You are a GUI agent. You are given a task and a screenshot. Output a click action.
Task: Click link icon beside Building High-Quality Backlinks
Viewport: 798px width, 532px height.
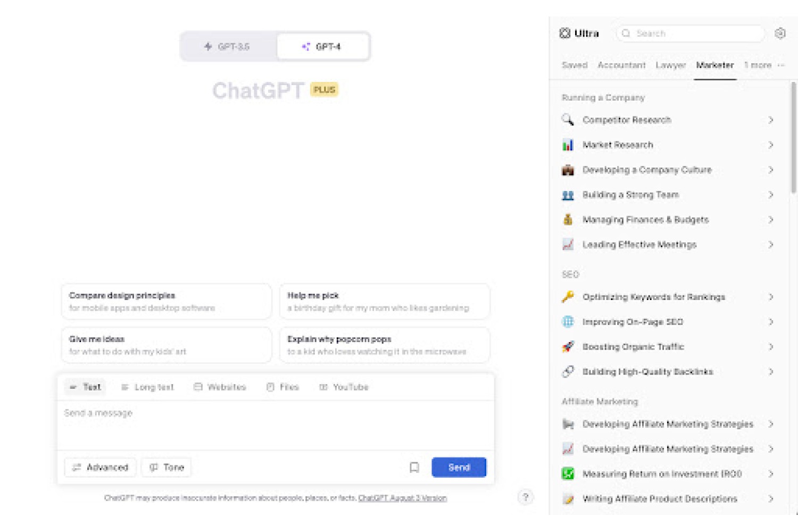pos(568,372)
